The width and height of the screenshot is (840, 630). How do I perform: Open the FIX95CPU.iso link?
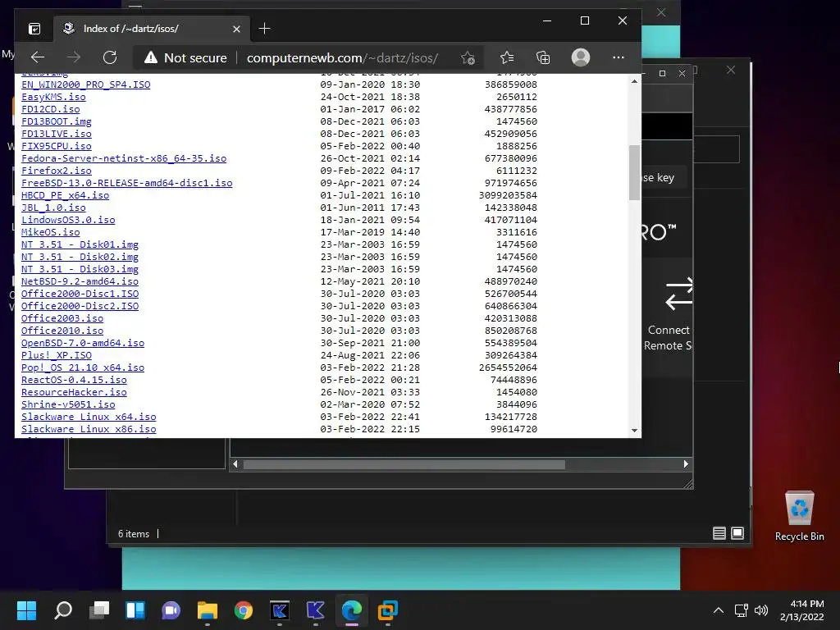coord(57,146)
